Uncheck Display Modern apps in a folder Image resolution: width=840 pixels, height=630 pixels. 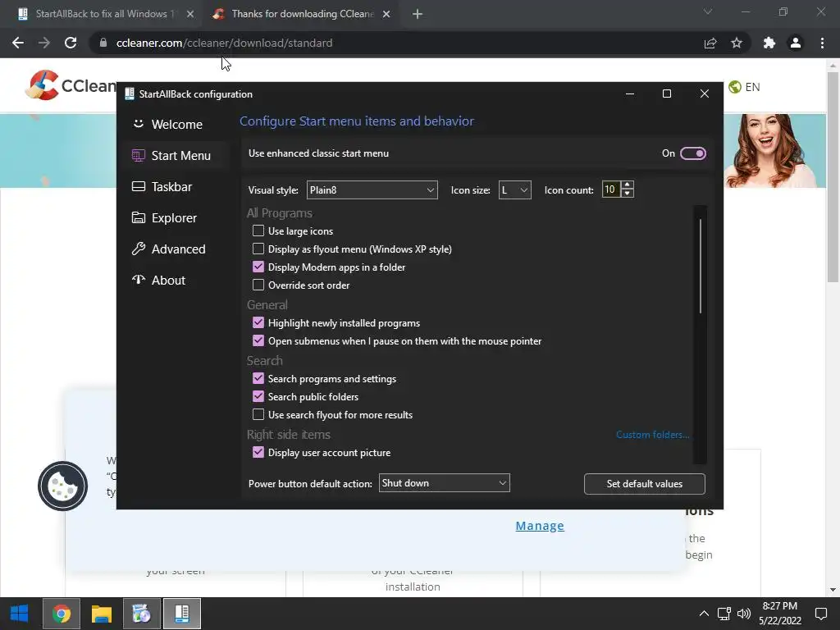[x=258, y=267]
